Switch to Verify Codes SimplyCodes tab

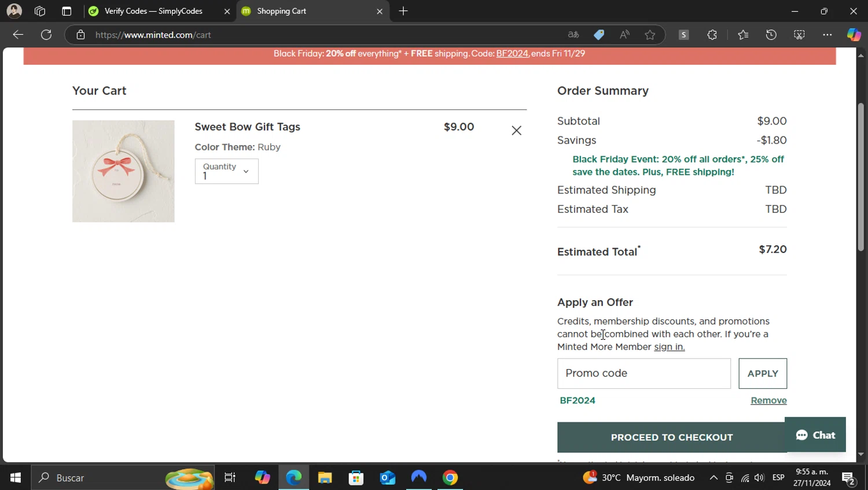[153, 11]
